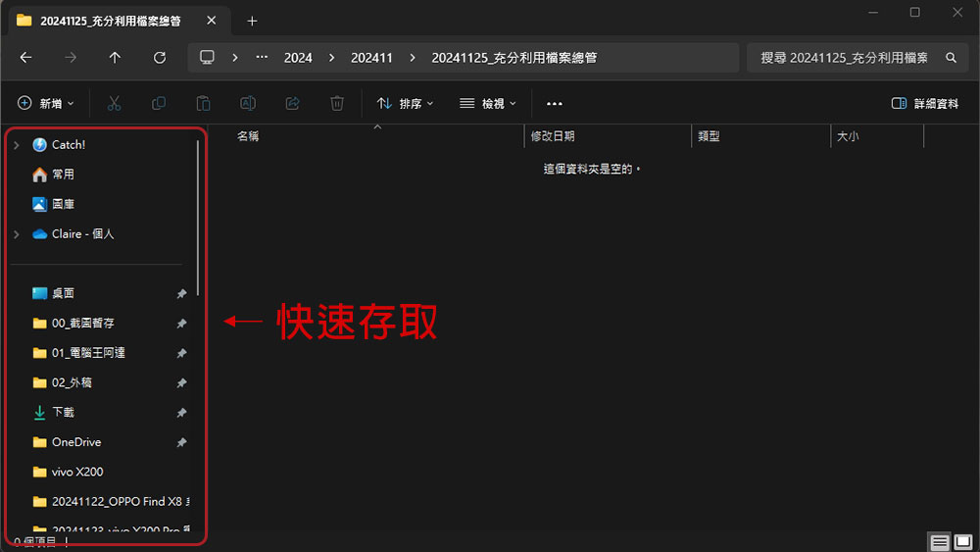Click the Cut scissors icon
The width and height of the screenshot is (980, 552).
114,103
